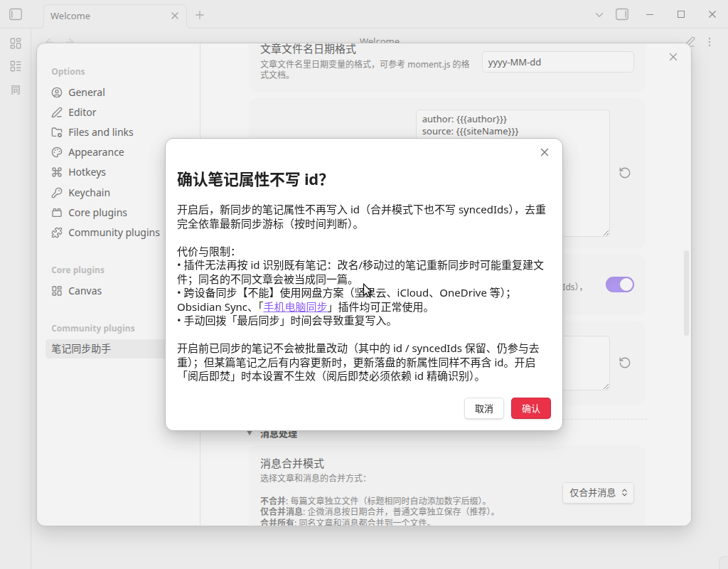Navigate forward with the right arrow
728x569 pixels.
70,42
